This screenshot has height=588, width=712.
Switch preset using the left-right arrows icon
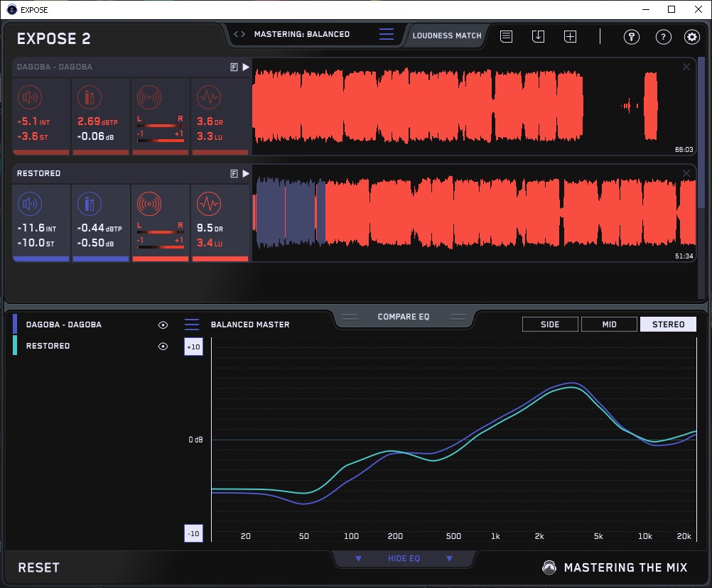coord(239,34)
